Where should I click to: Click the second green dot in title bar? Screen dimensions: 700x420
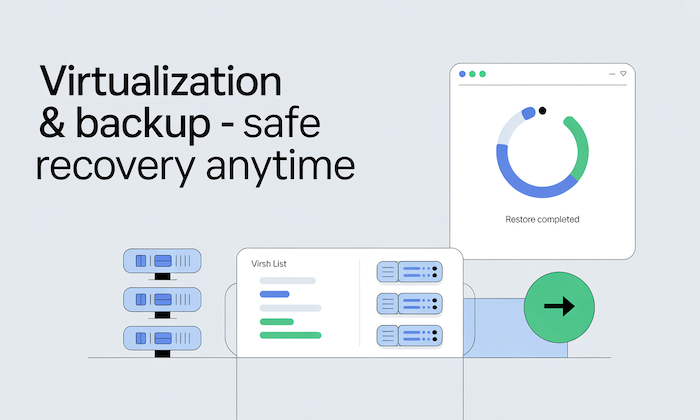point(482,74)
